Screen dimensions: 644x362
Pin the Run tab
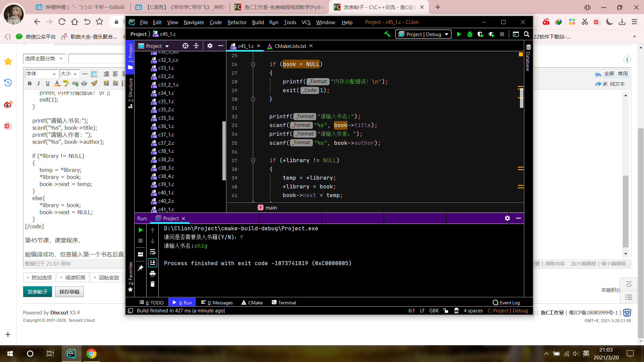141,268
